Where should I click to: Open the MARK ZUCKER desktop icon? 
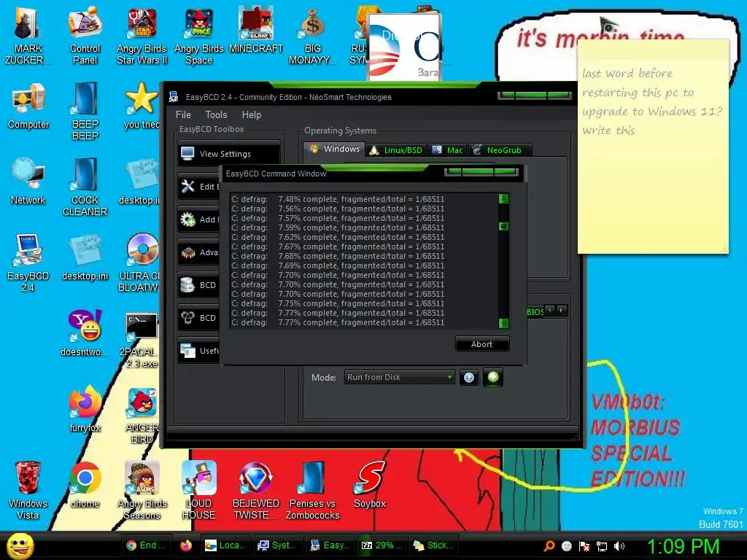click(28, 36)
